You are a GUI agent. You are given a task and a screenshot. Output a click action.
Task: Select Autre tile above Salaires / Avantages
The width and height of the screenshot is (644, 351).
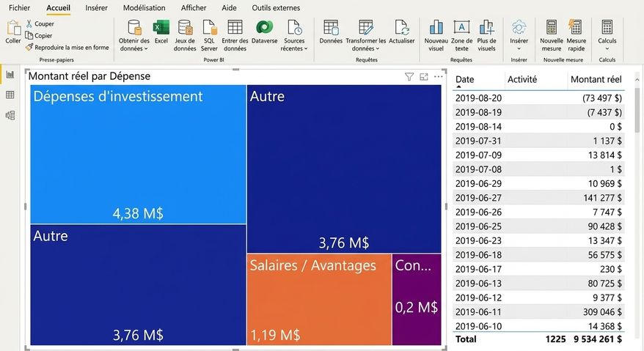[344, 169]
